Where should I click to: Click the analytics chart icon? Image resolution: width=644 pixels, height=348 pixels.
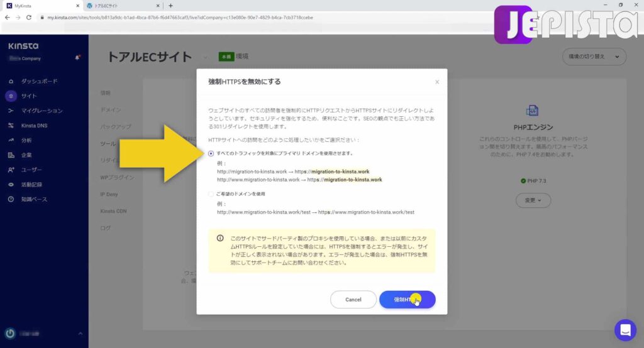click(x=11, y=140)
